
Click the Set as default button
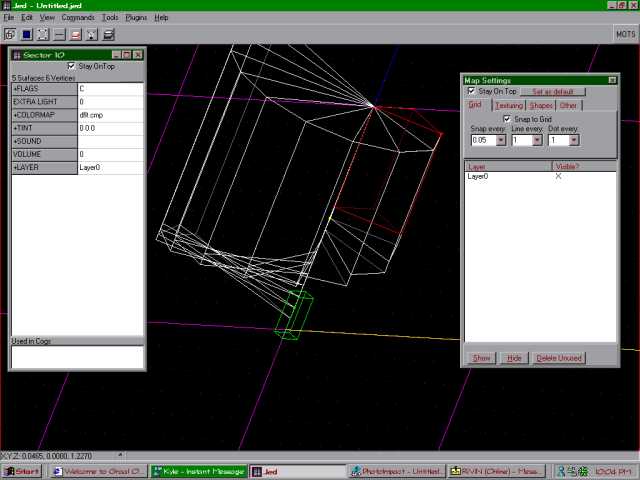pos(553,91)
